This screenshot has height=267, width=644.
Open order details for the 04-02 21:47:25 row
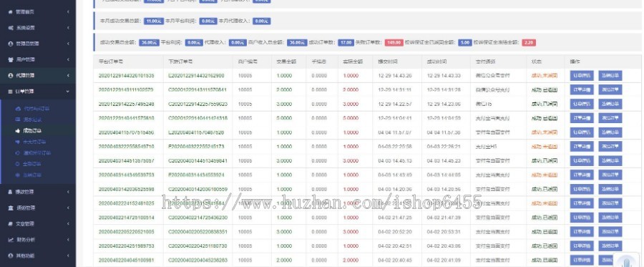(582, 218)
